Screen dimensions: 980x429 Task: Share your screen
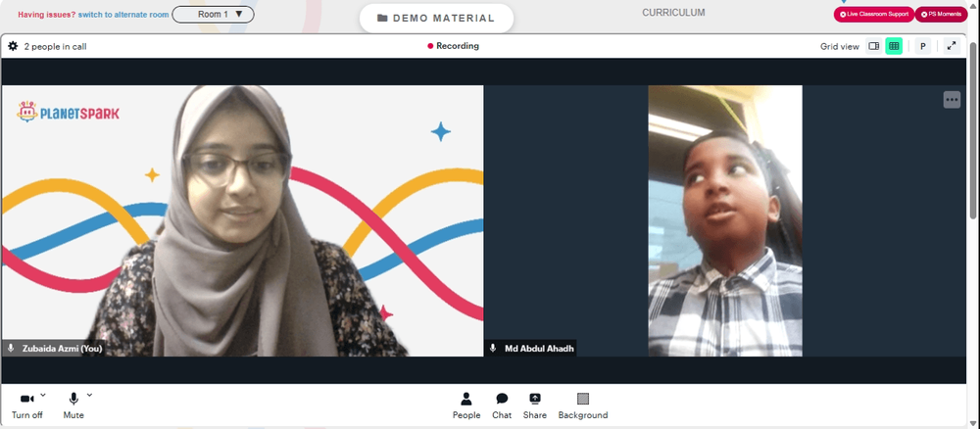[534, 405]
